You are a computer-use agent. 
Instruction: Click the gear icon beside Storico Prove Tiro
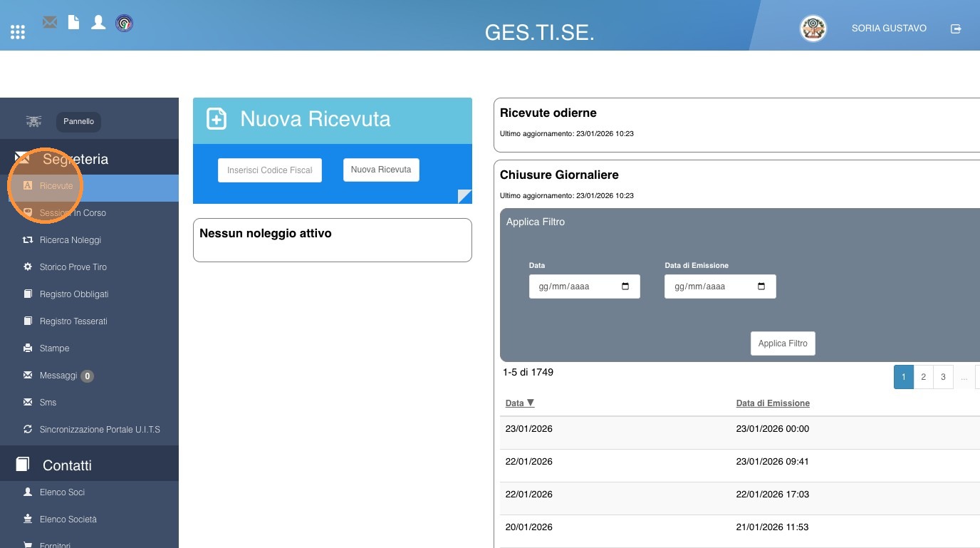(x=28, y=267)
